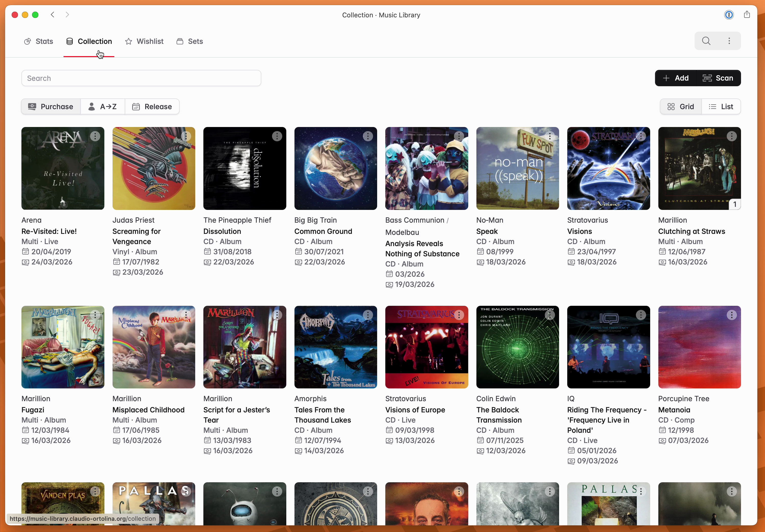Open artist link Modelbau
This screenshot has width=765, height=532.
402,232
